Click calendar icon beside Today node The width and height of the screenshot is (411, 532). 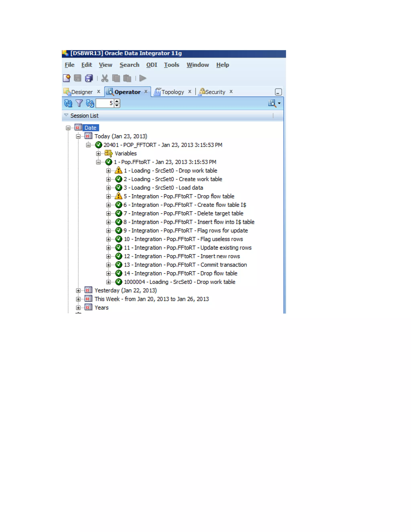pyautogui.click(x=88, y=136)
